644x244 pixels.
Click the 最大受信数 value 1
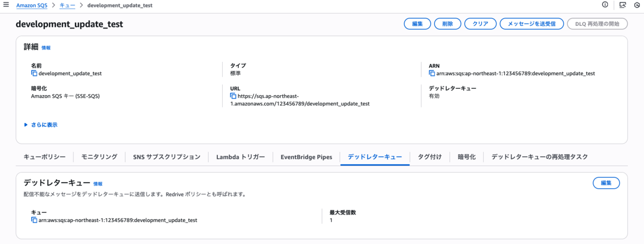[x=331, y=220]
